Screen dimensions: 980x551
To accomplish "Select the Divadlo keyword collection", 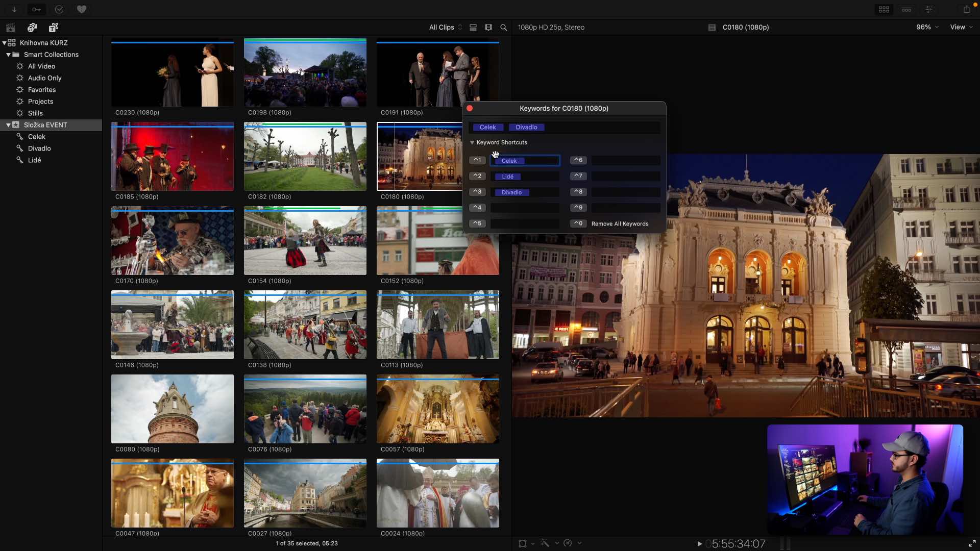I will coord(39,148).
